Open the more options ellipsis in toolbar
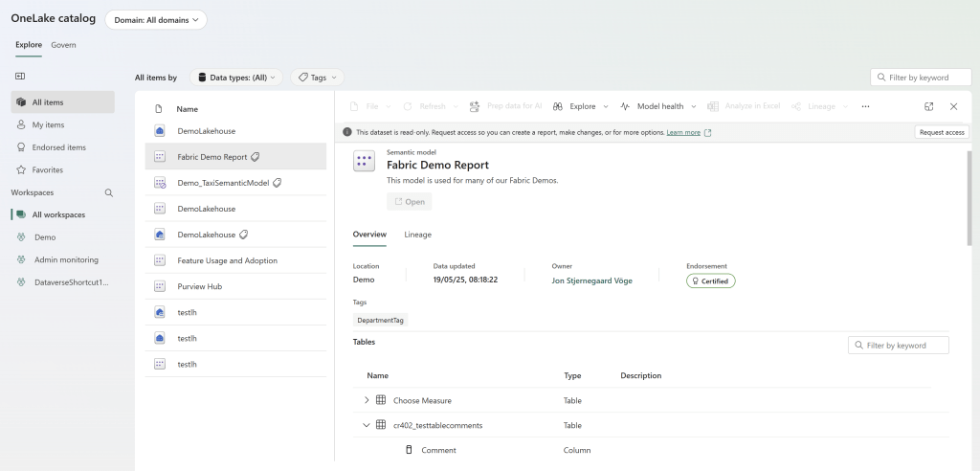 (x=865, y=106)
